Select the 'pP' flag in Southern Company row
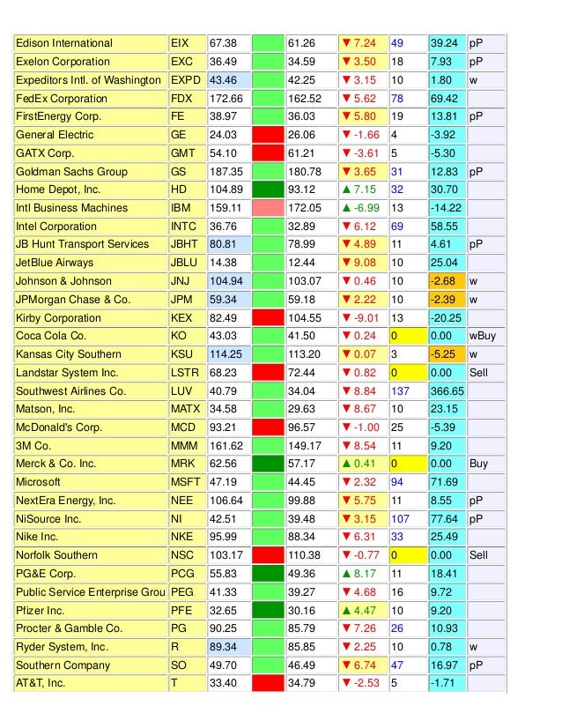The height and width of the screenshot is (728, 562). (476, 665)
